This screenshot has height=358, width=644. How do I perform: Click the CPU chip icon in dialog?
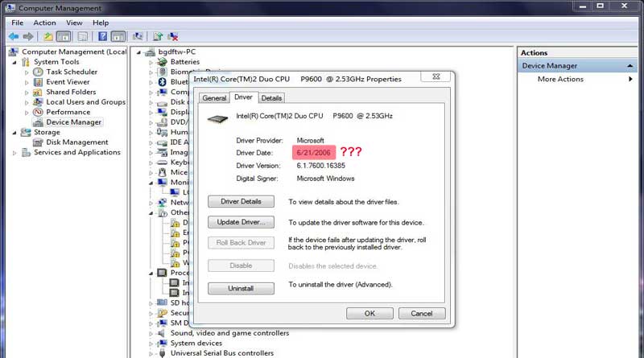coord(217,120)
